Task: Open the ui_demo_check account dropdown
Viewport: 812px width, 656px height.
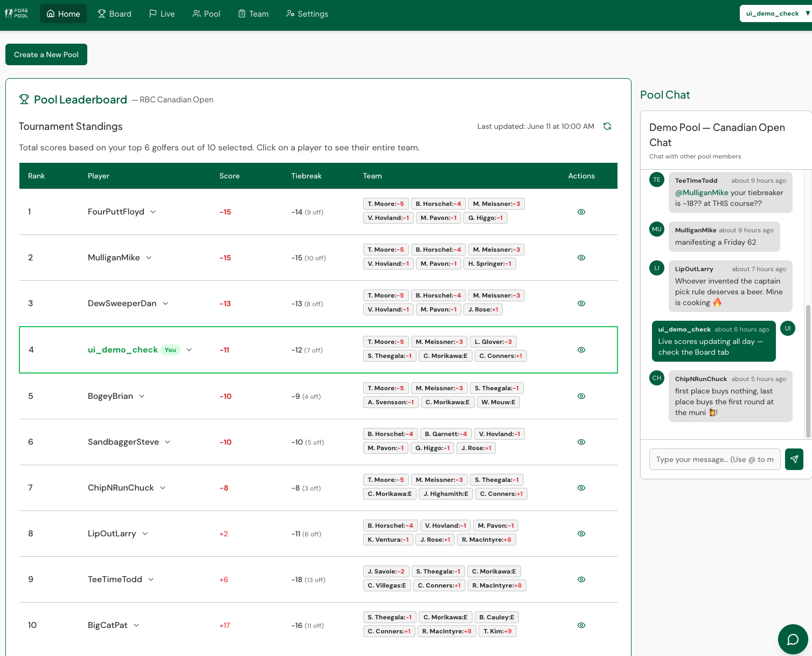Action: coord(776,13)
